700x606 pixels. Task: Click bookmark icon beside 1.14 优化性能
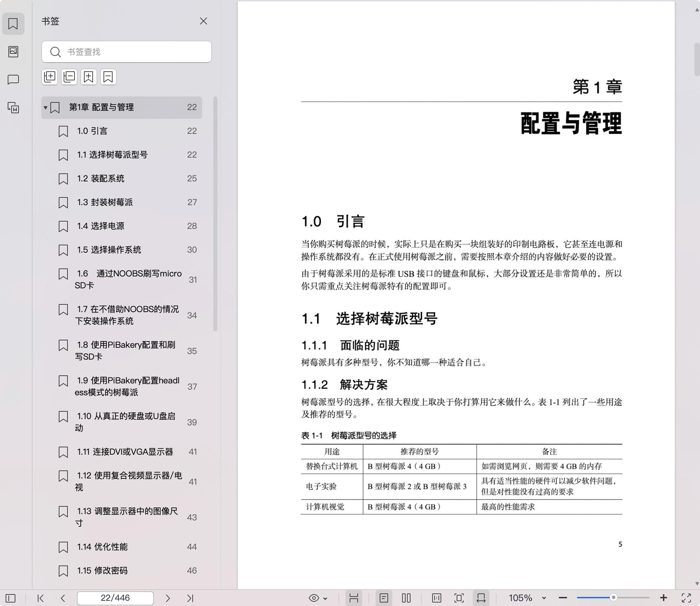63,547
